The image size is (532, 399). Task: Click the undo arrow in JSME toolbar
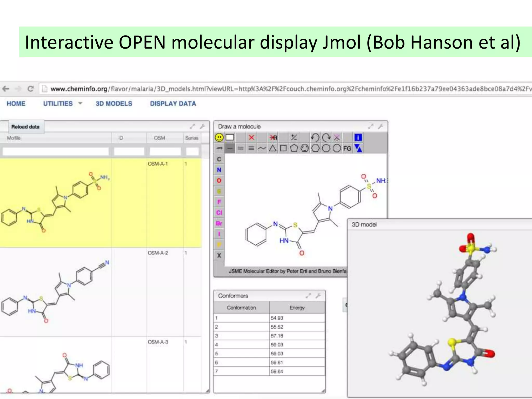pyautogui.click(x=315, y=137)
